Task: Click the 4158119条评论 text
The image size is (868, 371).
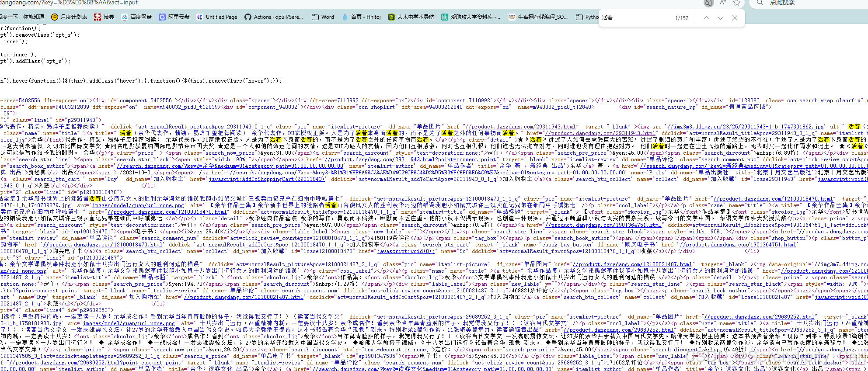Action: tap(390, 238)
